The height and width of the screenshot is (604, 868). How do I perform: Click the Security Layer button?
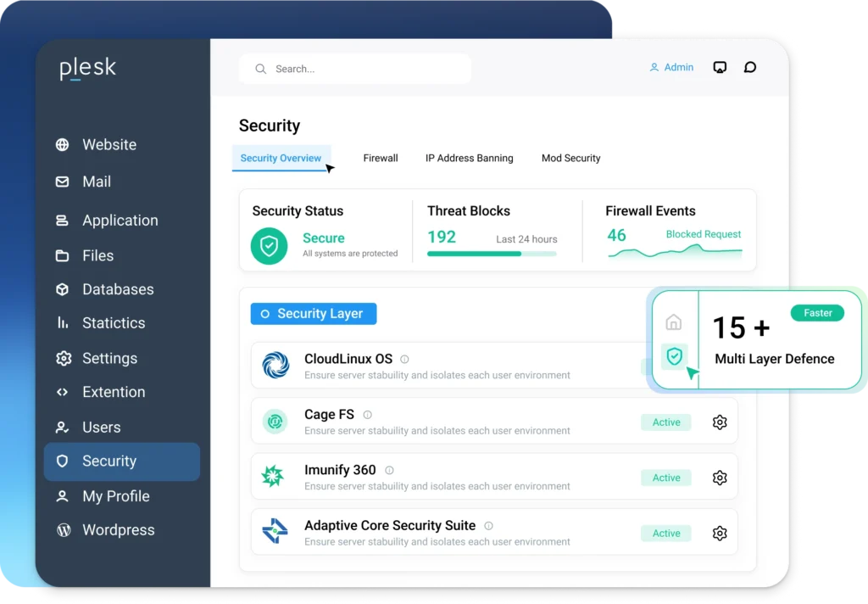click(x=314, y=314)
